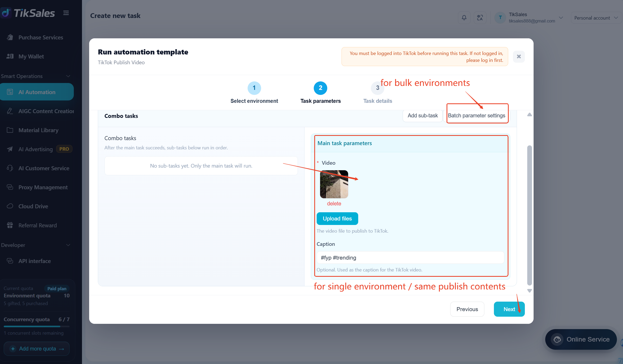Delete the uploaded video

coord(334,204)
